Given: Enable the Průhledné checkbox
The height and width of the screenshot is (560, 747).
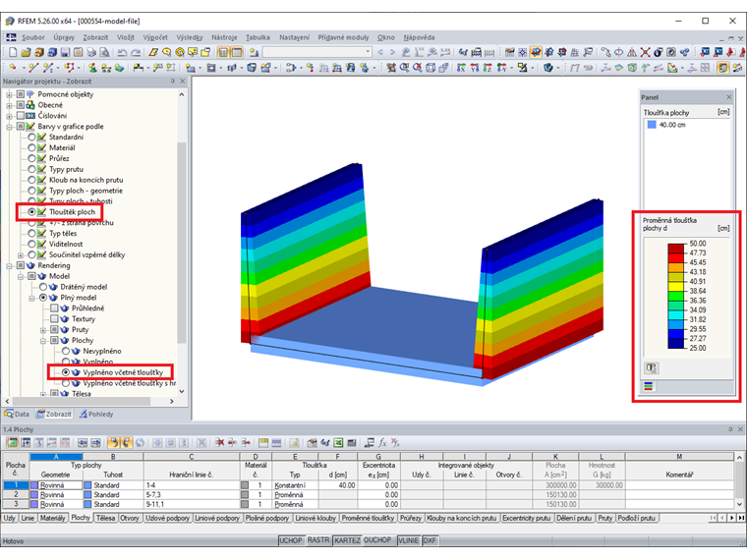Looking at the screenshot, I should (54, 308).
